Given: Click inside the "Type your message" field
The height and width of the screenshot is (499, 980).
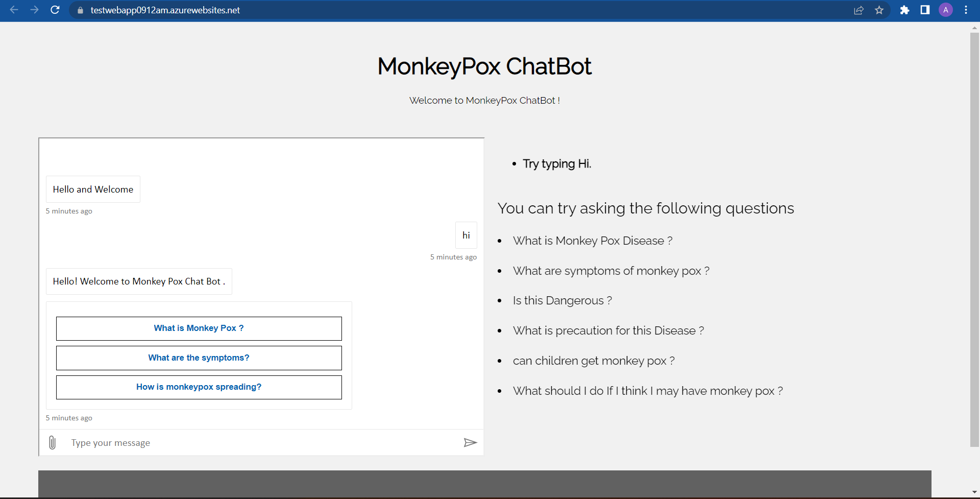Looking at the screenshot, I should [x=204, y=442].
